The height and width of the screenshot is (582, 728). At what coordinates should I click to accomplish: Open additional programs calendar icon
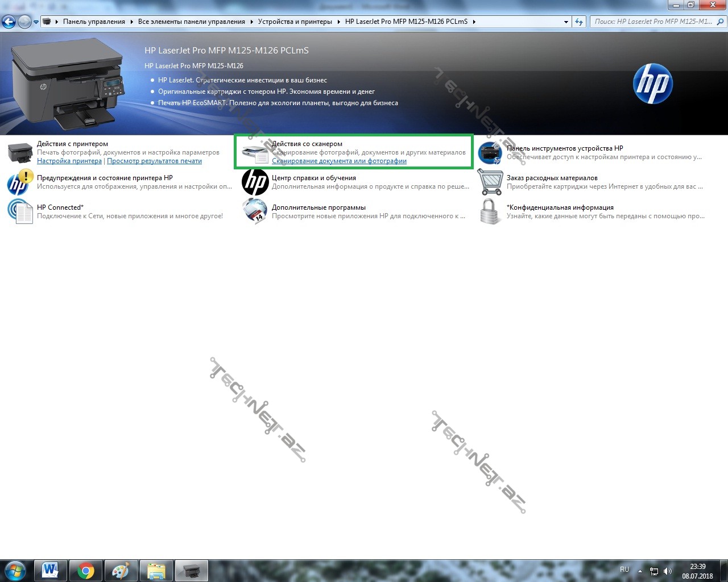(255, 211)
